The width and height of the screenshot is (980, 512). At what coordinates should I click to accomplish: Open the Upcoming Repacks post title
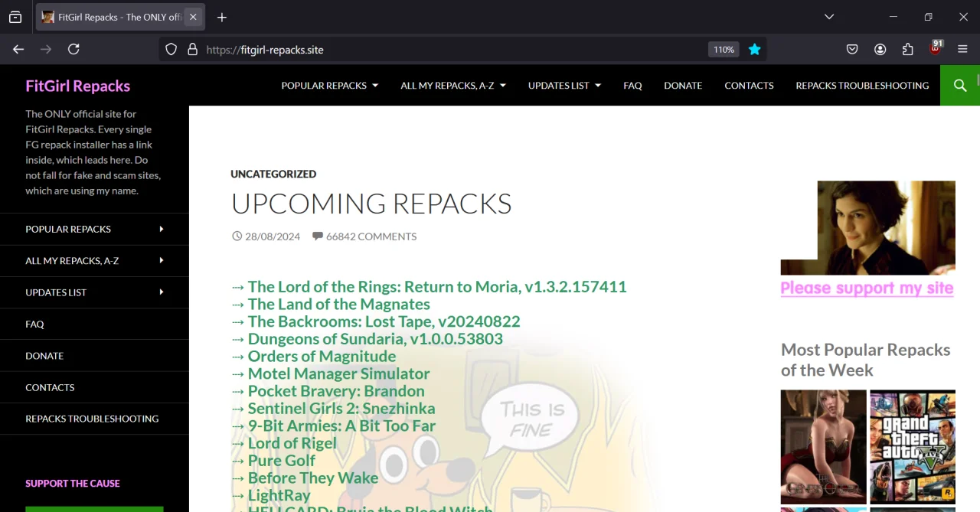point(371,204)
